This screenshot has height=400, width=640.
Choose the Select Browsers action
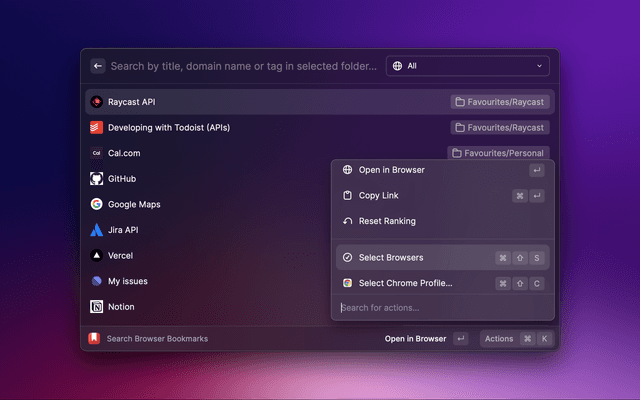point(390,257)
